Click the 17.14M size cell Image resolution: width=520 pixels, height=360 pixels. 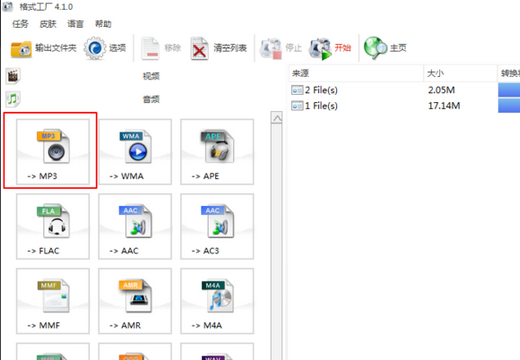(444, 106)
